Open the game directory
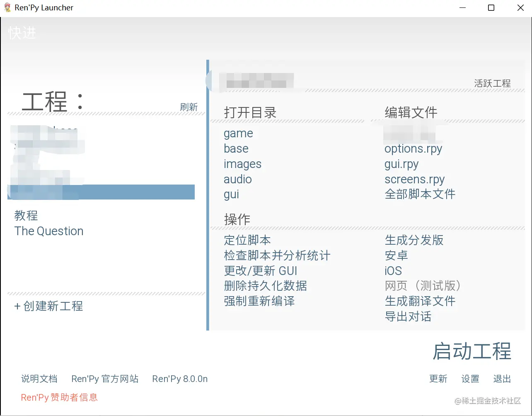 pyautogui.click(x=238, y=134)
